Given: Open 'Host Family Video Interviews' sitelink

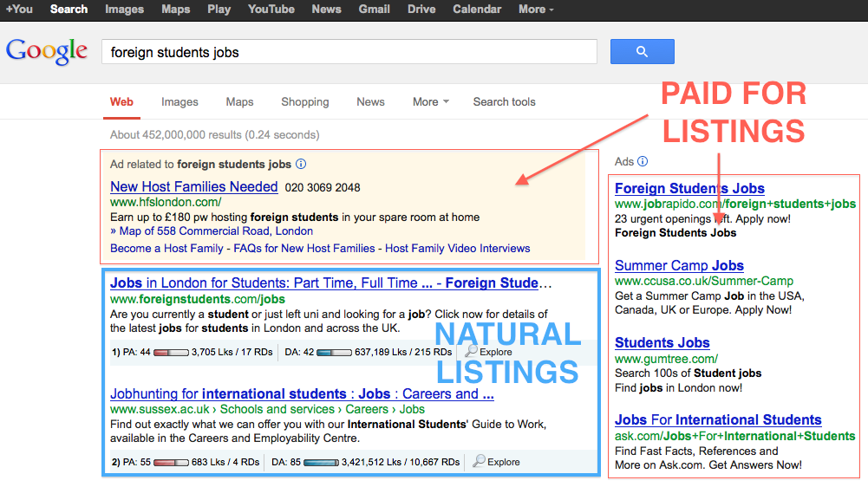Looking at the screenshot, I should [x=457, y=248].
